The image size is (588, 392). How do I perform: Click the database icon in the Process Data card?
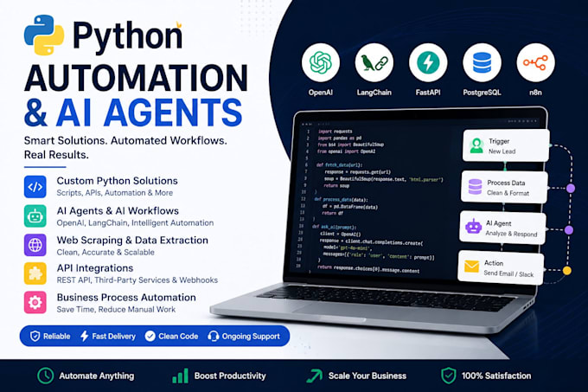(x=475, y=187)
